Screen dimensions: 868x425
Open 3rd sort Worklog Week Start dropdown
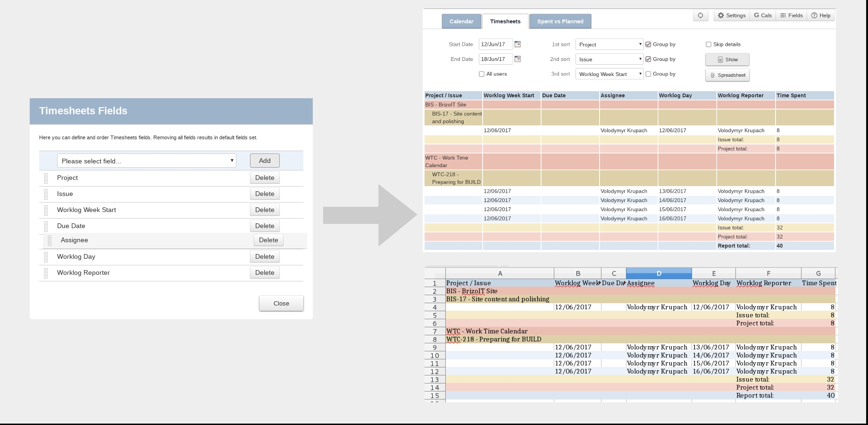pos(609,74)
